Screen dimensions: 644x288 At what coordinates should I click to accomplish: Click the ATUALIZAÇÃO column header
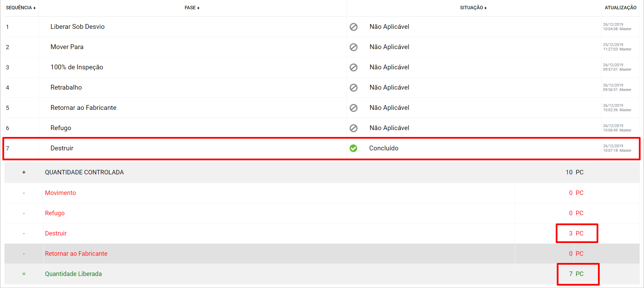620,8
